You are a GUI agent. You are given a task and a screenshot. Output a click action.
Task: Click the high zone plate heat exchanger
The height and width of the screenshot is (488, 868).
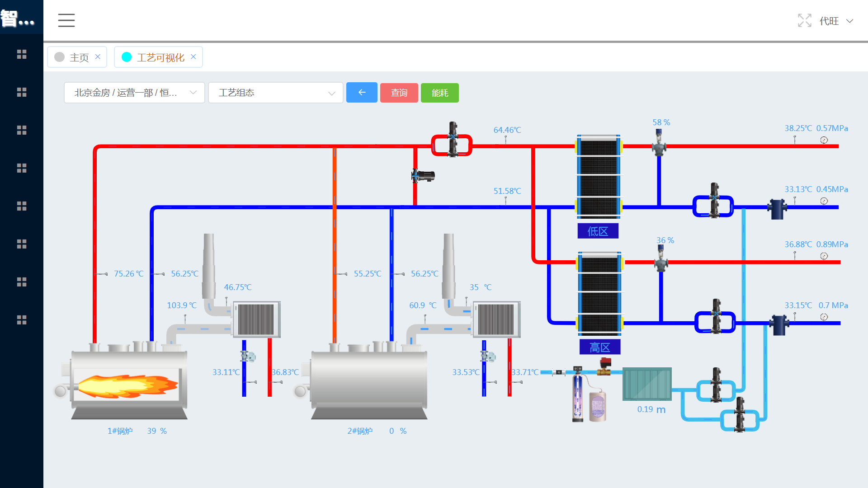coord(599,294)
